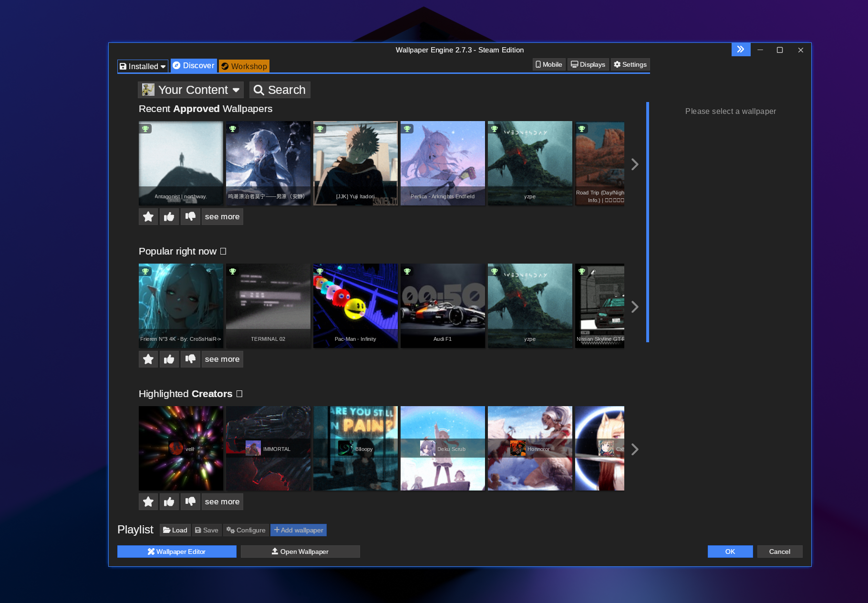This screenshot has width=868, height=603.
Task: Switch to the Workshop tab
Action: (x=244, y=66)
